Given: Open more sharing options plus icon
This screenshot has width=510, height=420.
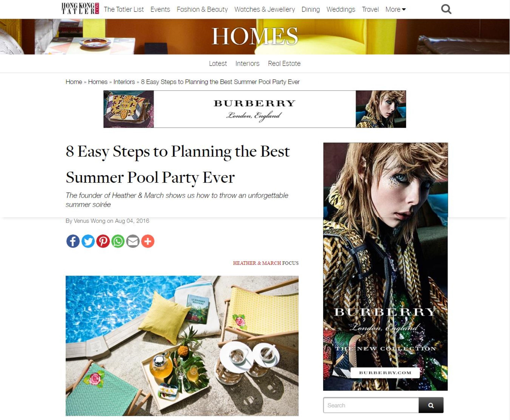Looking at the screenshot, I should click(x=148, y=241).
